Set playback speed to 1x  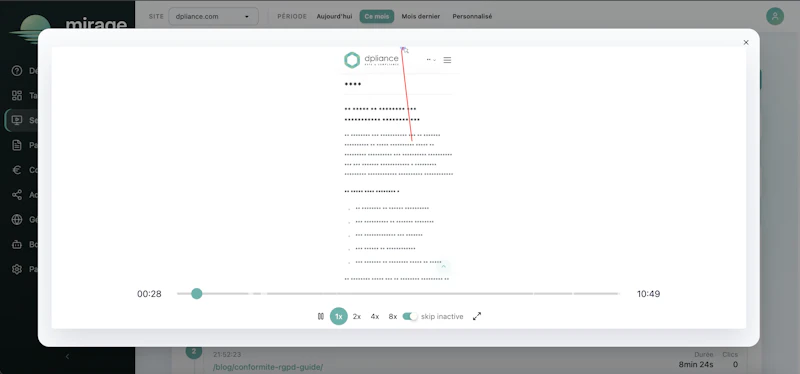338,316
